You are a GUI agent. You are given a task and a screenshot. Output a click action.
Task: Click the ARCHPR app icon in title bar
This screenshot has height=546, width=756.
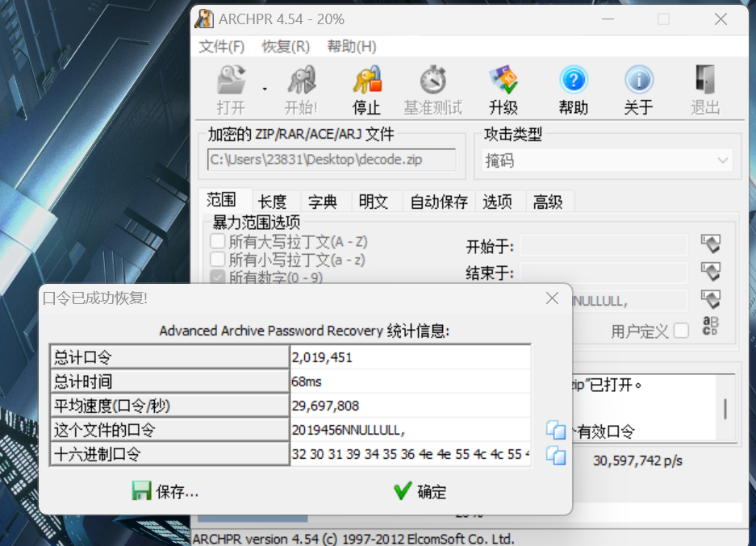pos(204,19)
